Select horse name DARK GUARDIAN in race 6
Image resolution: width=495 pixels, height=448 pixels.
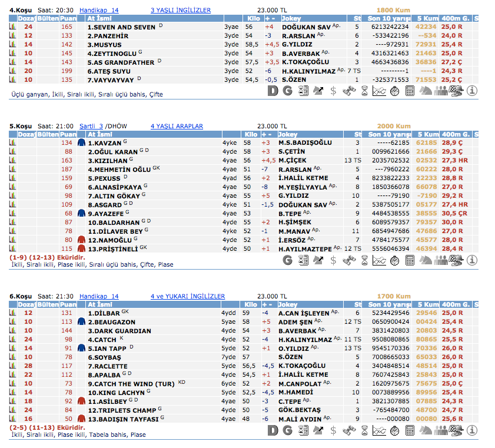111,331
